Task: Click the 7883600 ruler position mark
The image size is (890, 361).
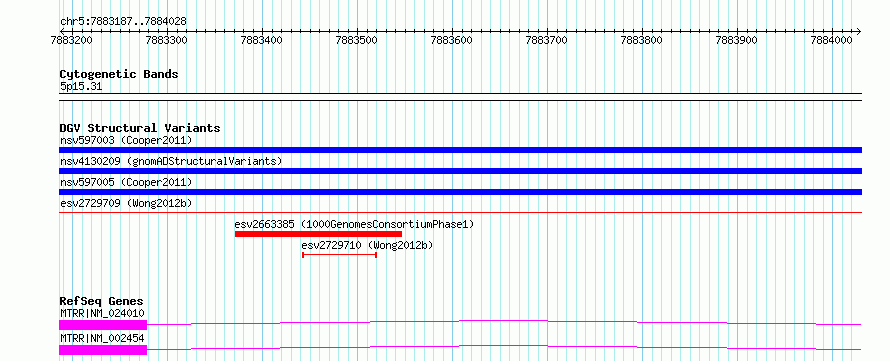Action: pyautogui.click(x=452, y=40)
